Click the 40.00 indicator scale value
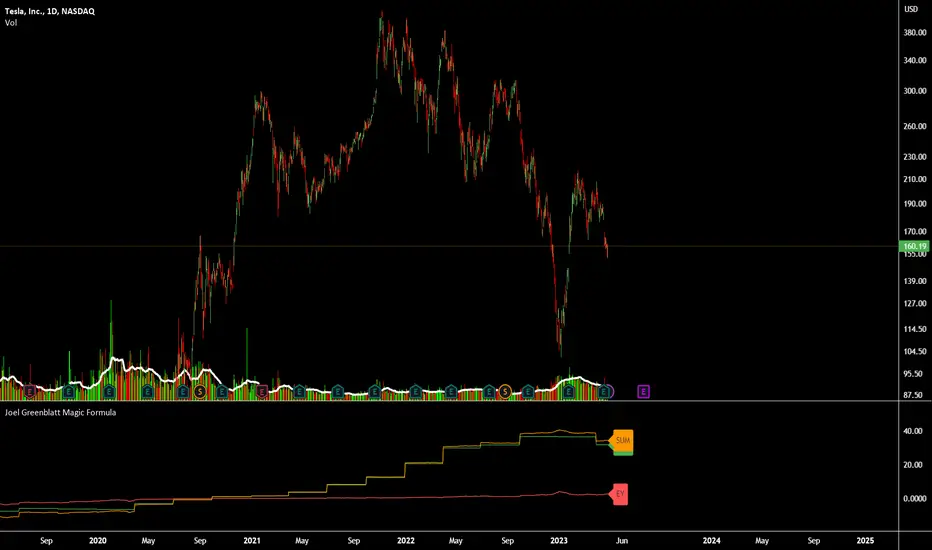 tap(913, 431)
